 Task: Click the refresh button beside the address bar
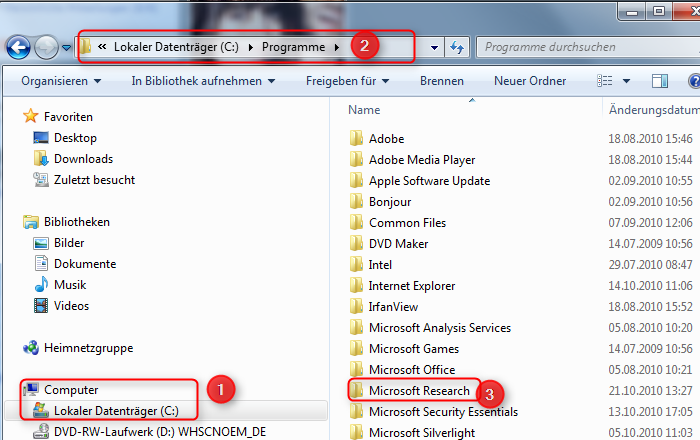[457, 47]
